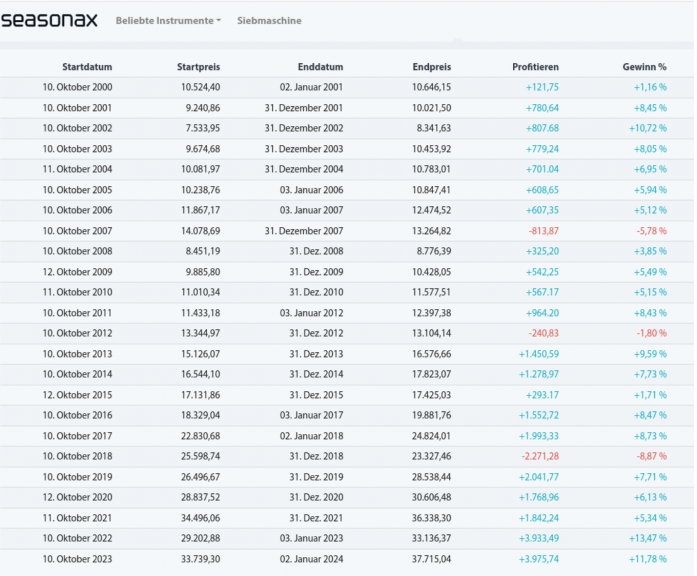The width and height of the screenshot is (697, 576).
Task: Expand the Beliebte Instrumente dropdown
Action: tap(168, 21)
